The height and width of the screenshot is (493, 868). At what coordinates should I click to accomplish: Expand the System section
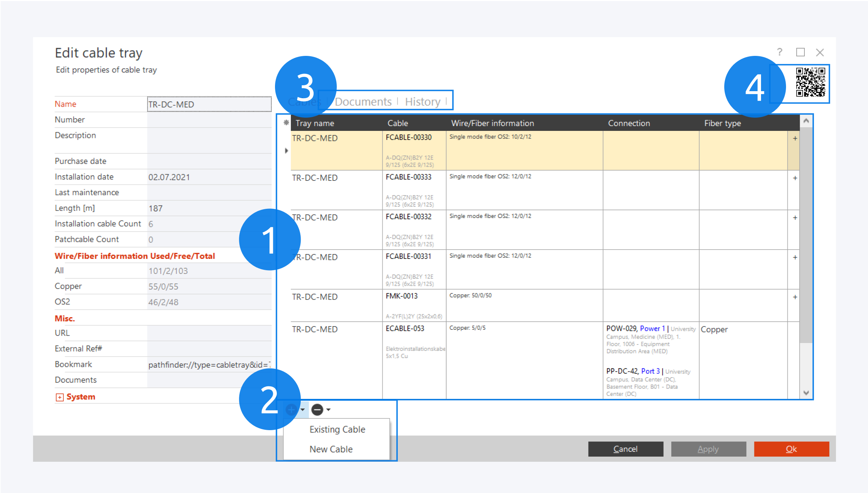click(60, 397)
